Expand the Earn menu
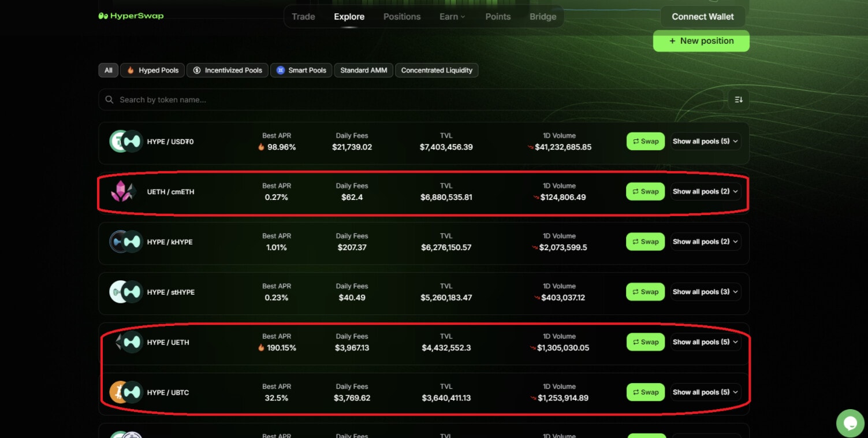Image resolution: width=868 pixels, height=438 pixels. click(x=452, y=17)
